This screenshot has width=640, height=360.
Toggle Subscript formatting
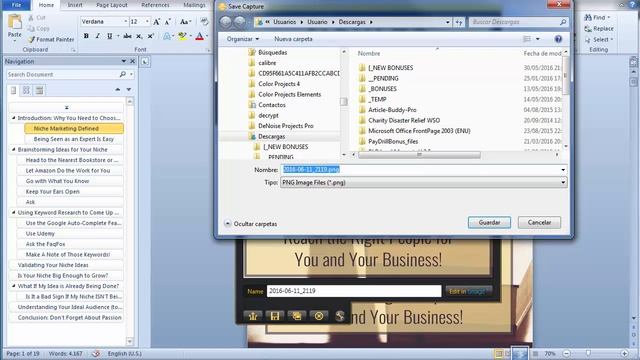coord(139,36)
